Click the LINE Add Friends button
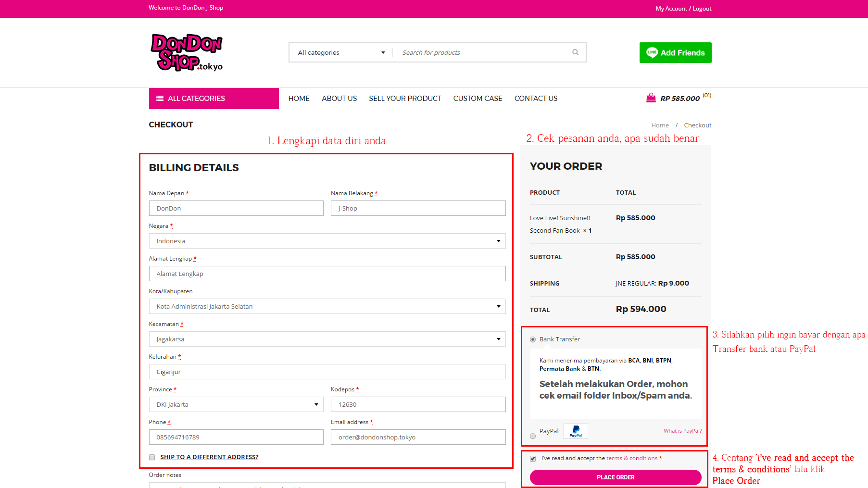This screenshot has width=868, height=488. (x=675, y=53)
